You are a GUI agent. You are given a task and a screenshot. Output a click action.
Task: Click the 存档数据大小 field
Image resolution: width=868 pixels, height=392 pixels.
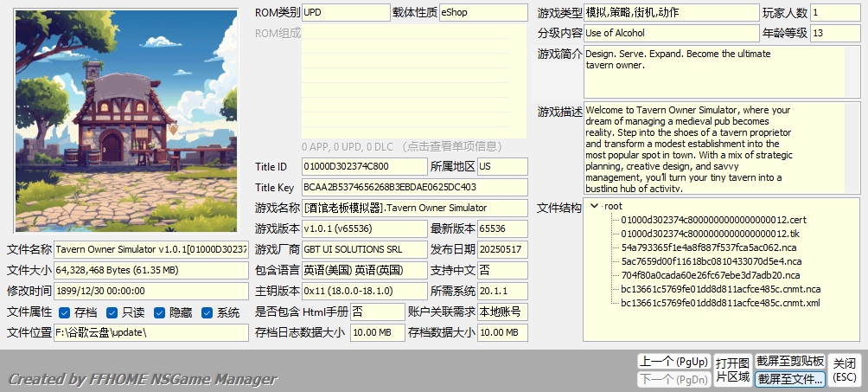tap(502, 332)
